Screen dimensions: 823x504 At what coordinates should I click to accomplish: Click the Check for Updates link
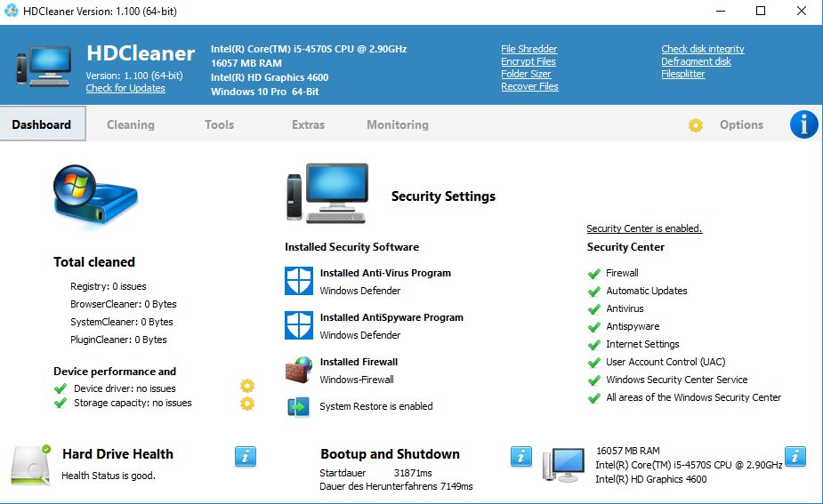pos(125,88)
